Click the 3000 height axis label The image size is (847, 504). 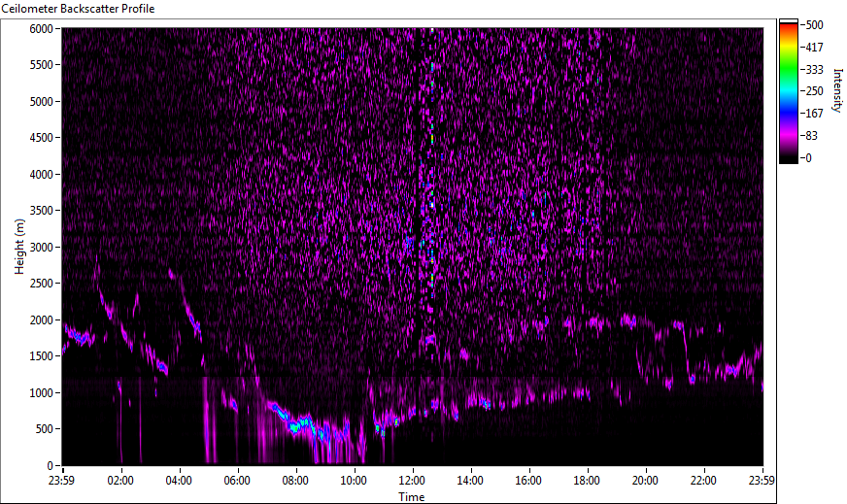tap(42, 248)
